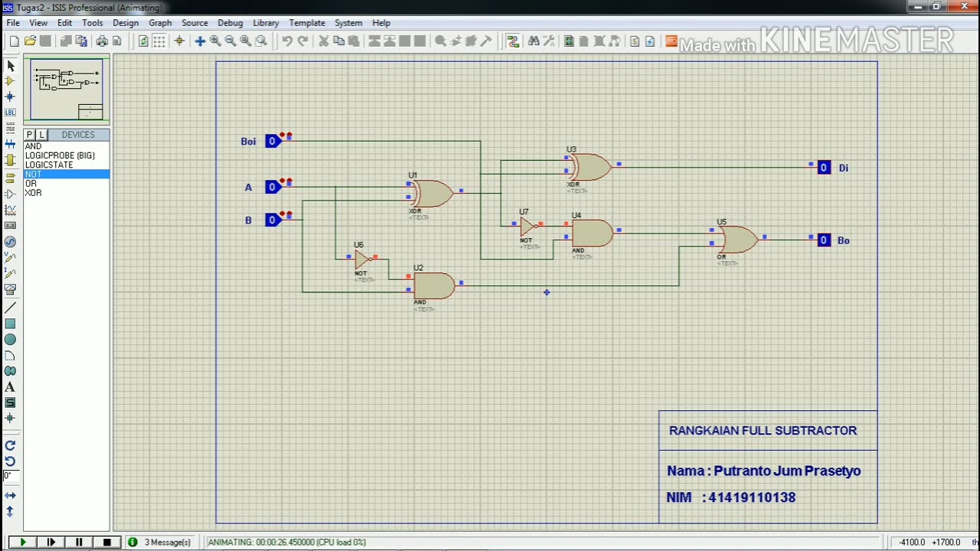The height and width of the screenshot is (551, 980).
Task: Click the 3 Message(s) status indicator
Action: click(160, 542)
